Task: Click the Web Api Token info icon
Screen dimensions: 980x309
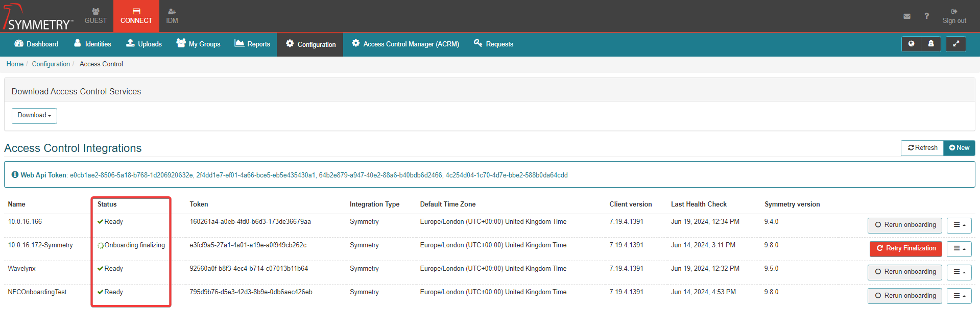Action: [15, 175]
